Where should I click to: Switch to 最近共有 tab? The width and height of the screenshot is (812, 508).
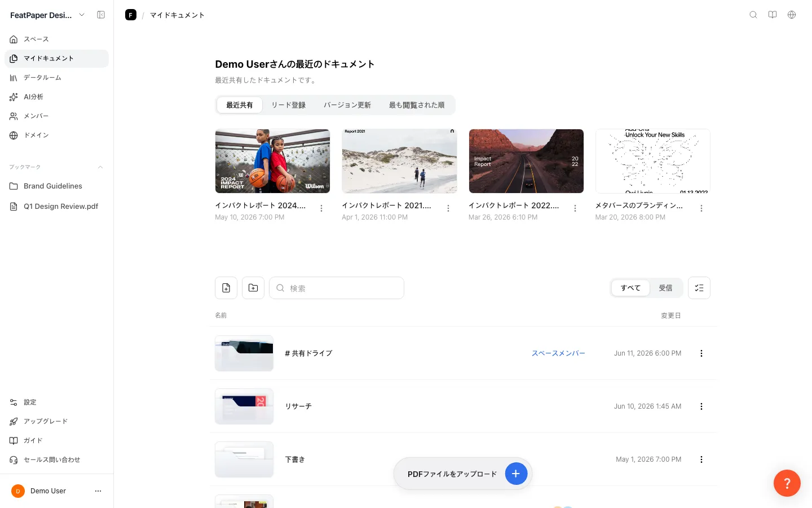[240, 105]
